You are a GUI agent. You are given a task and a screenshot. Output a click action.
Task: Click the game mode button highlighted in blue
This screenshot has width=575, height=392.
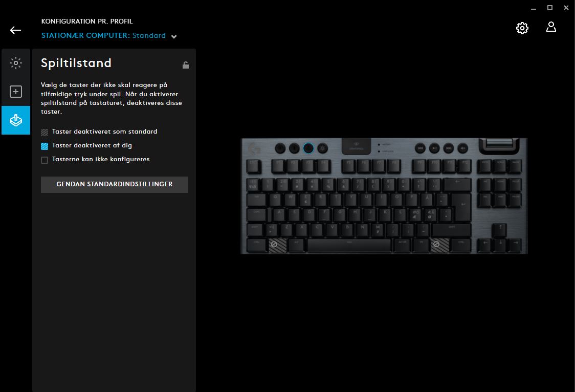(308, 148)
